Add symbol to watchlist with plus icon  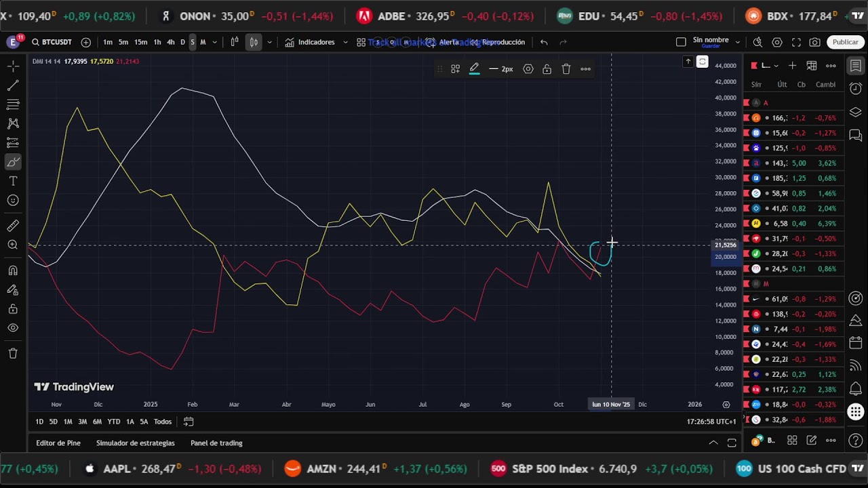792,66
